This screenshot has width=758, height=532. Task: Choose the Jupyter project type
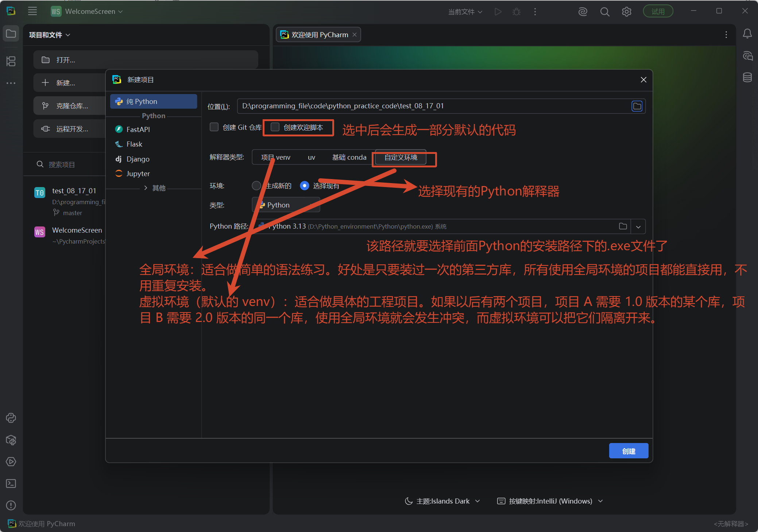(x=154, y=174)
